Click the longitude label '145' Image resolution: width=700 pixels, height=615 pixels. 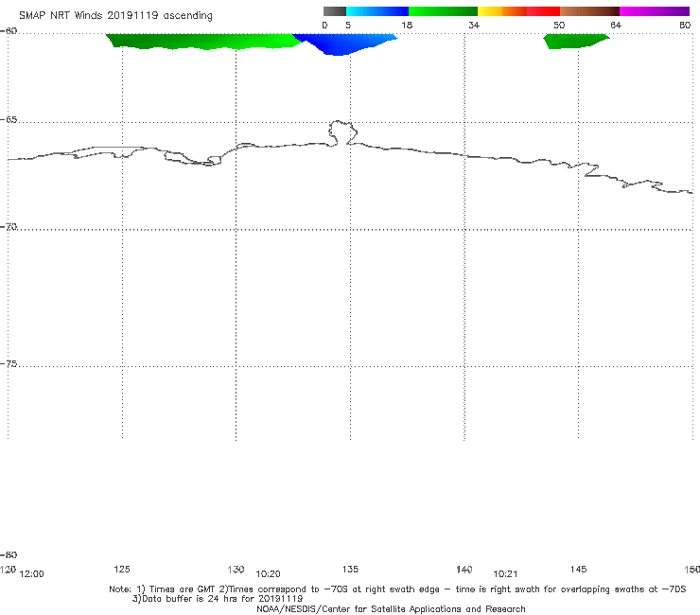click(x=579, y=569)
